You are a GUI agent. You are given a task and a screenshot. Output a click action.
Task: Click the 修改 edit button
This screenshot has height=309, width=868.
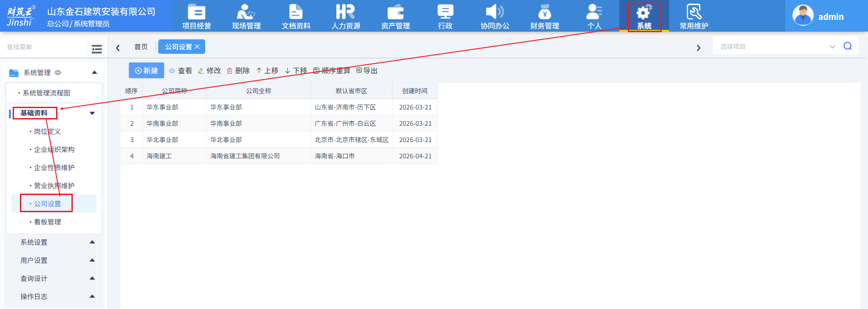pos(209,71)
